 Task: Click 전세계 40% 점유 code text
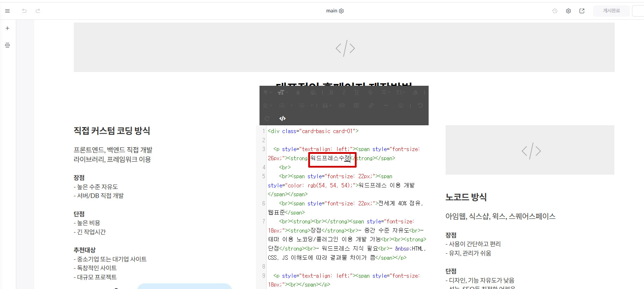pyautogui.click(x=400, y=203)
